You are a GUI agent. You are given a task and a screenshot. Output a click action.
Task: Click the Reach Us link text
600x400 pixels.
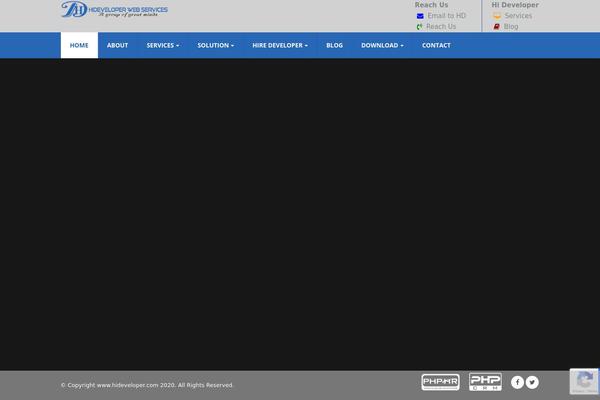(441, 26)
